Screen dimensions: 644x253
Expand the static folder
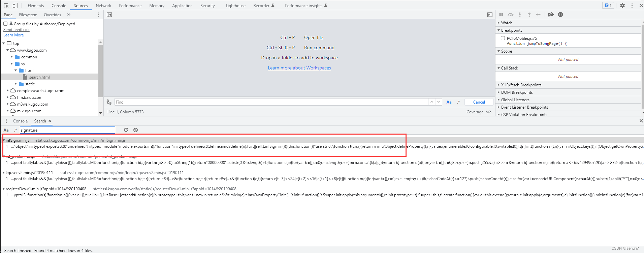point(15,84)
